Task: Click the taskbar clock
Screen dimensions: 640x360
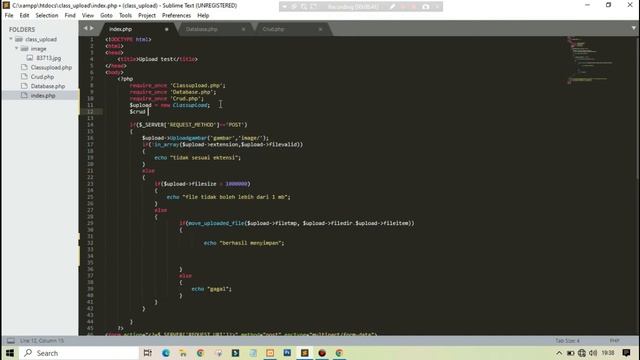Action: tap(608, 353)
